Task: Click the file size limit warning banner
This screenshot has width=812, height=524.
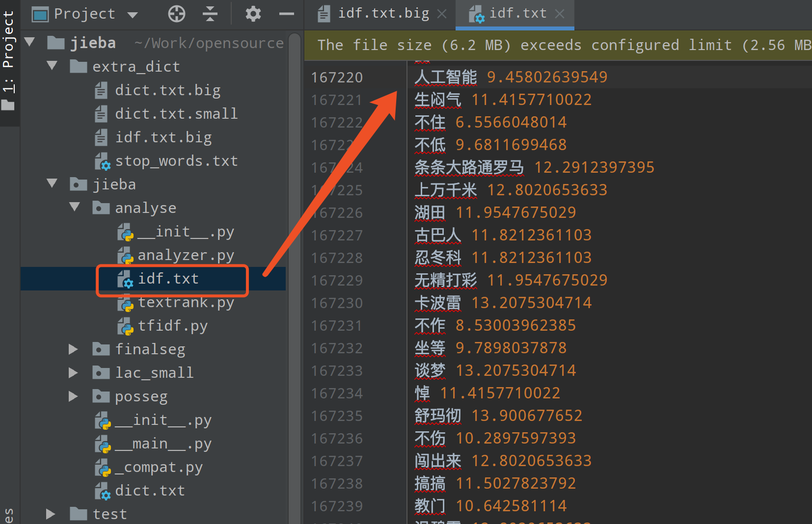Action: [558, 46]
